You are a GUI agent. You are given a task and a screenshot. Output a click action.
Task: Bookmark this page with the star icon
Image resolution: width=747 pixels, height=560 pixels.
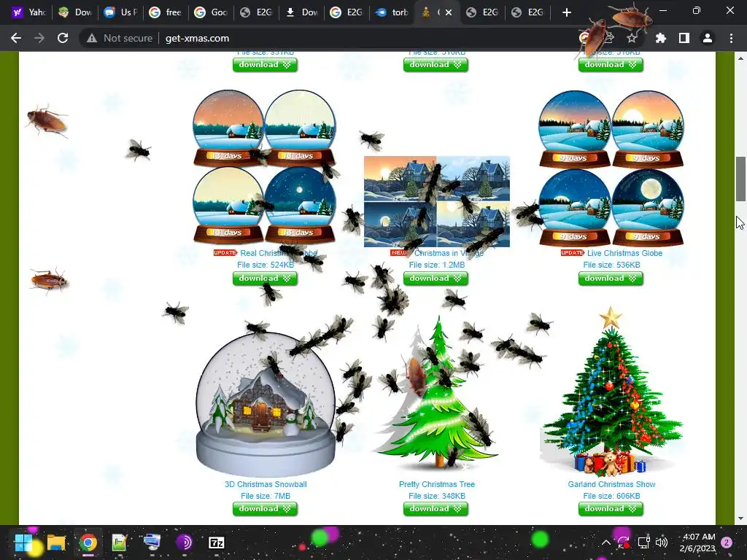pos(632,38)
